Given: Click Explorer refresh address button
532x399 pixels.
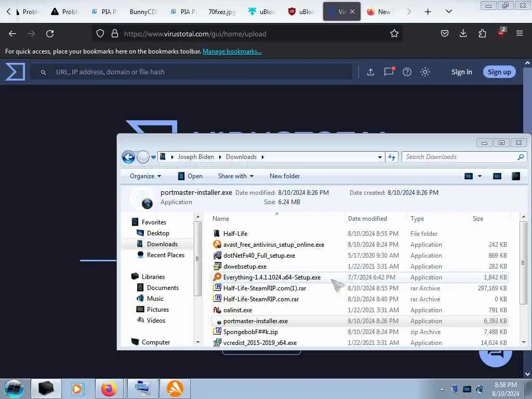Looking at the screenshot, I should coord(392,157).
